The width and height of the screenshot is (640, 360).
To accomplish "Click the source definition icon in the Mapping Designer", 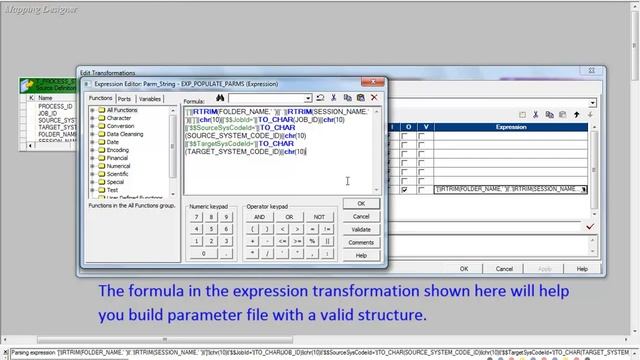I will coord(27,86).
